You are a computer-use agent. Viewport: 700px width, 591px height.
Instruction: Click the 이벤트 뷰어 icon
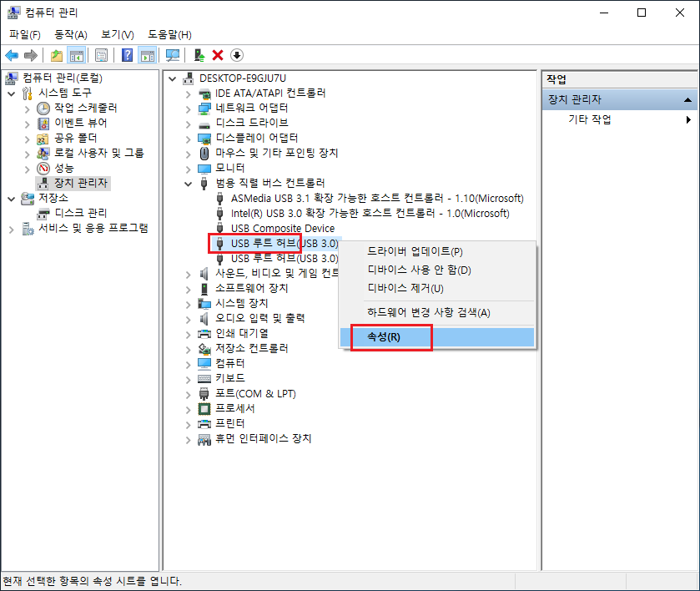pos(43,124)
